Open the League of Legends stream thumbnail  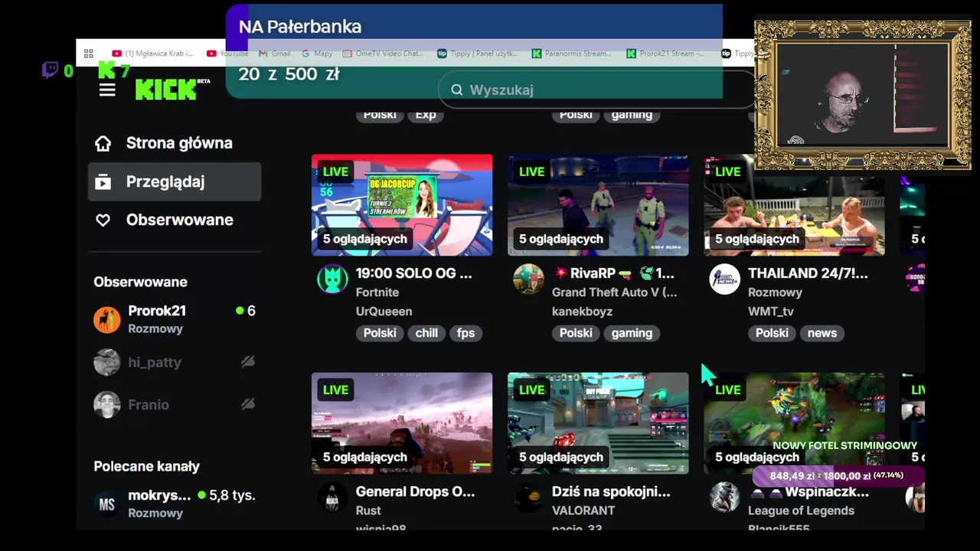pyautogui.click(x=794, y=423)
